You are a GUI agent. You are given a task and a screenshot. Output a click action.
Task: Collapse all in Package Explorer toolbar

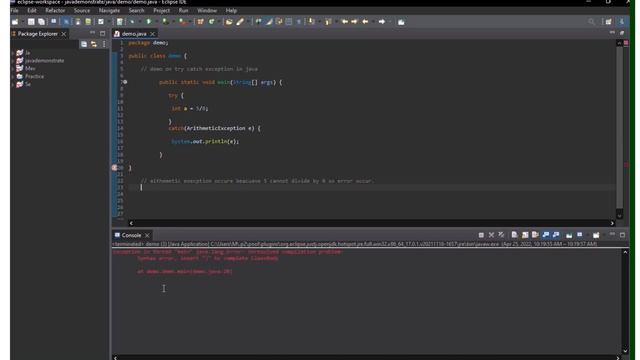coord(84,44)
